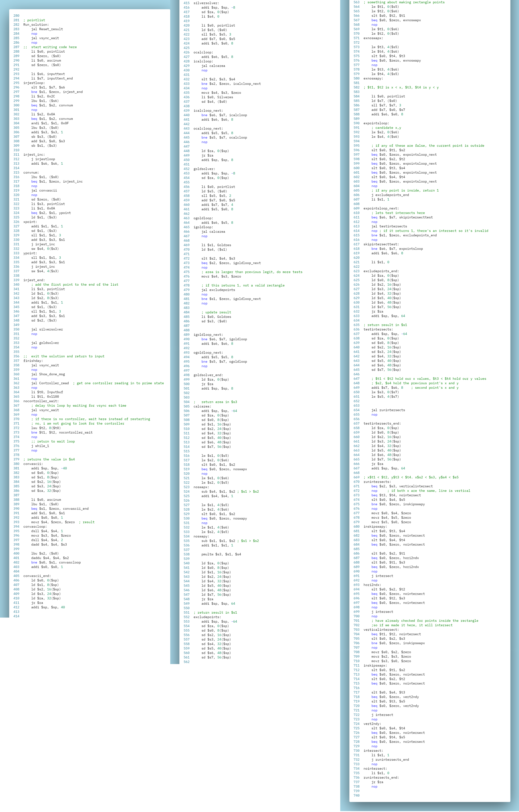Click the testintersects: label definition
Screen dimensions: 519x812
378,329
